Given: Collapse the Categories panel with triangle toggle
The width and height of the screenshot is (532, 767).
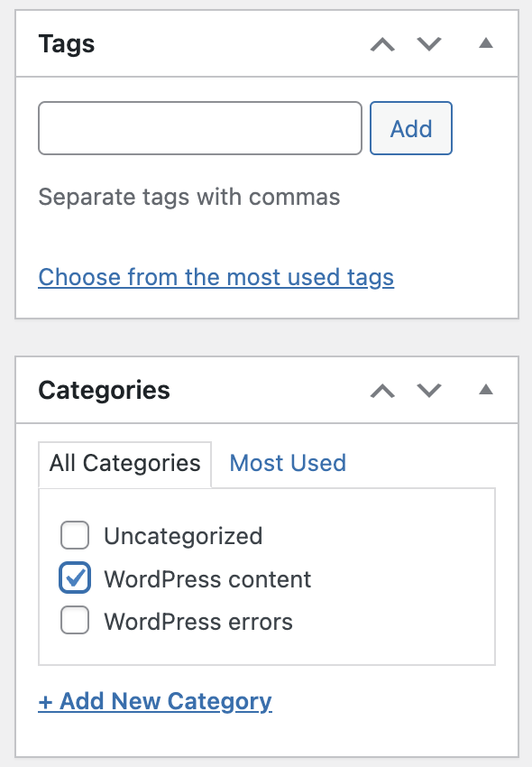Looking at the screenshot, I should click(x=485, y=390).
